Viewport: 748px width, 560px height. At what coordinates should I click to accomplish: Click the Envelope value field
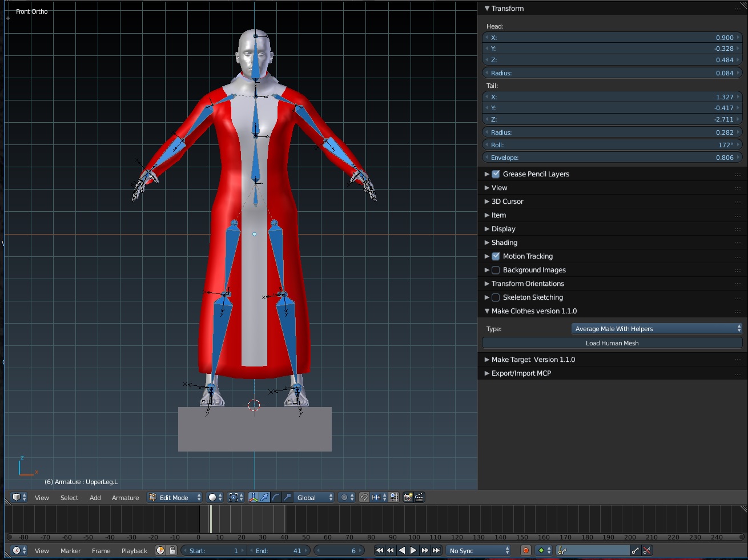[612, 158]
